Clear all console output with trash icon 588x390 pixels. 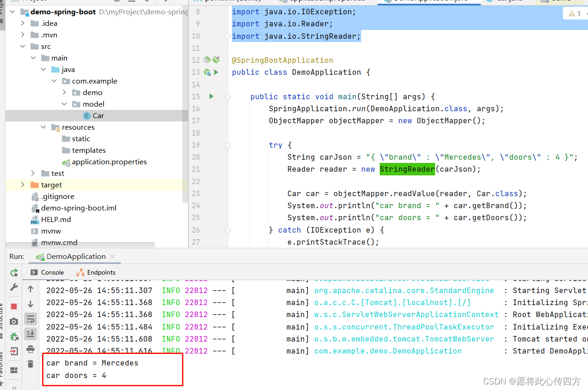point(30,364)
